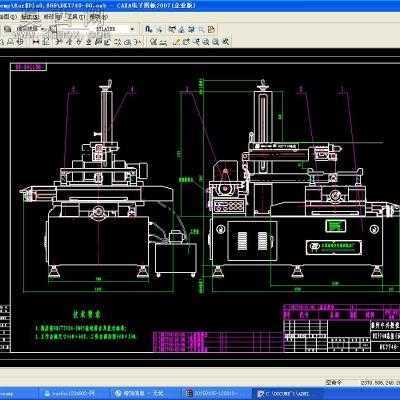Click the last icon of the lower toolbar row
This screenshot has height=400, width=400.
click(226, 42)
